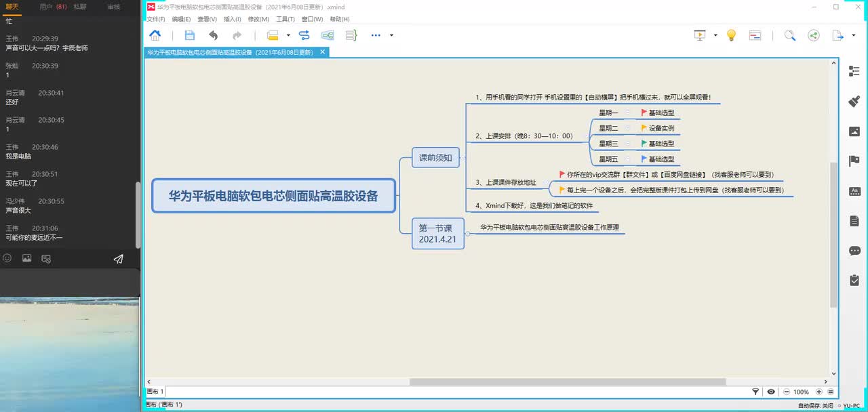
Task: Insert boundary icon in toolbar
Action: tap(328, 35)
